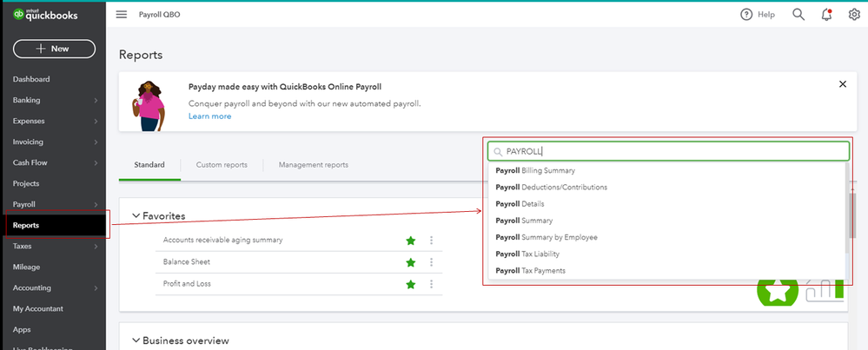Screen dimensions: 868x350
Task: Unfavorite Accounts receivable aging summary star
Action: click(x=410, y=241)
